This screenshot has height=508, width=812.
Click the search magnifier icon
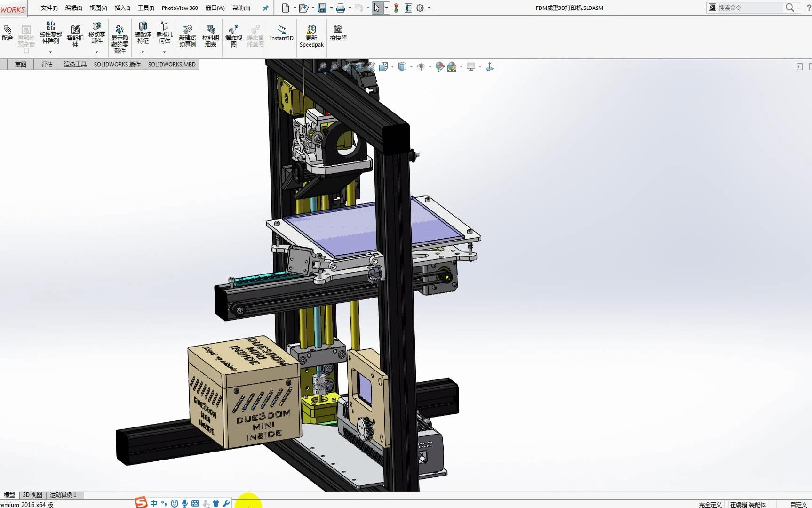(x=789, y=8)
